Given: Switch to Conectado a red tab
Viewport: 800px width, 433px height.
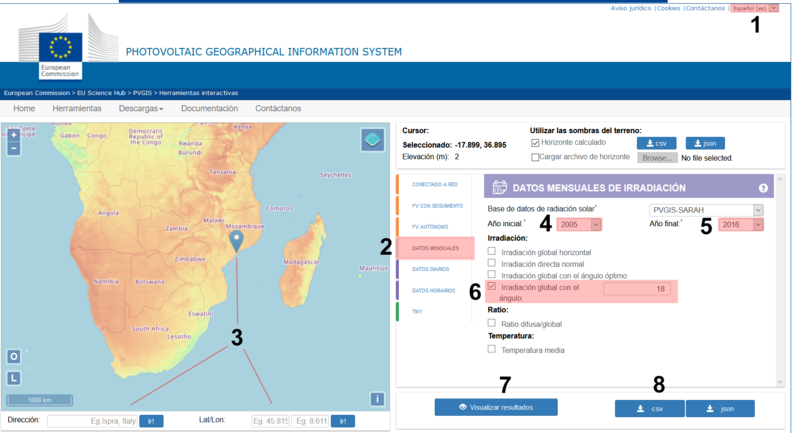Looking at the screenshot, I should click(x=435, y=185).
